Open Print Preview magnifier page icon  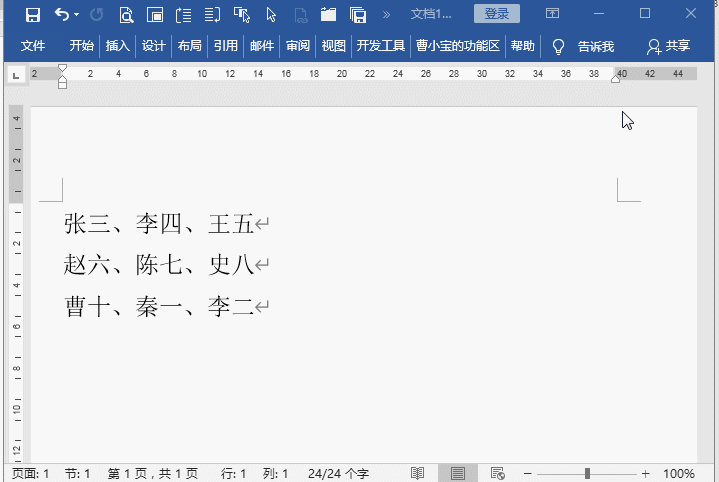coord(126,15)
